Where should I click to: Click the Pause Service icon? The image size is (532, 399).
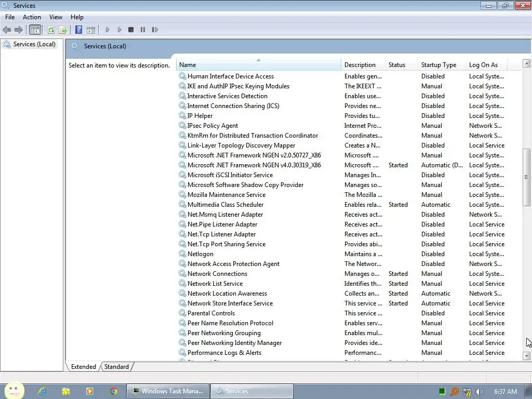click(x=143, y=30)
